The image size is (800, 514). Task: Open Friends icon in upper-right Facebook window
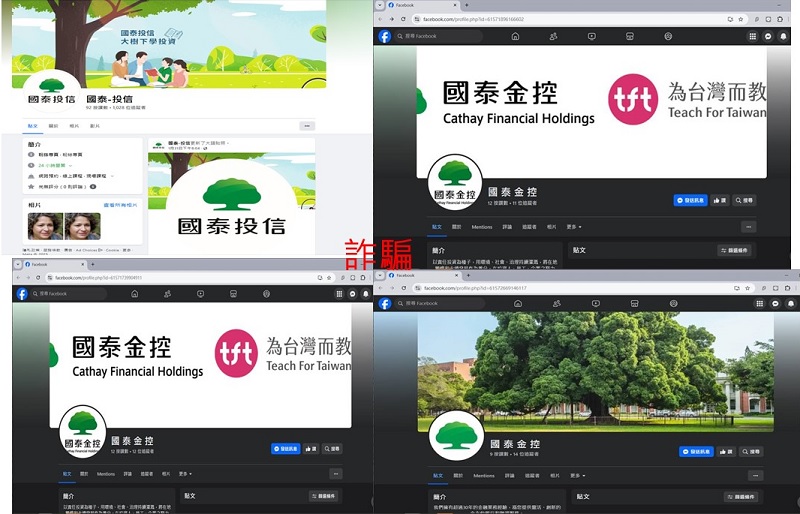pos(553,36)
